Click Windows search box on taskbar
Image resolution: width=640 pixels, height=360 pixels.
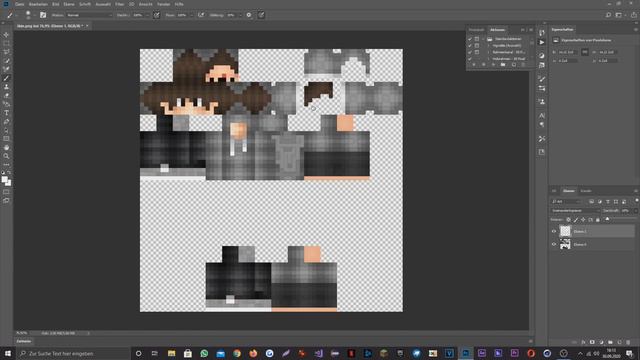click(73, 353)
